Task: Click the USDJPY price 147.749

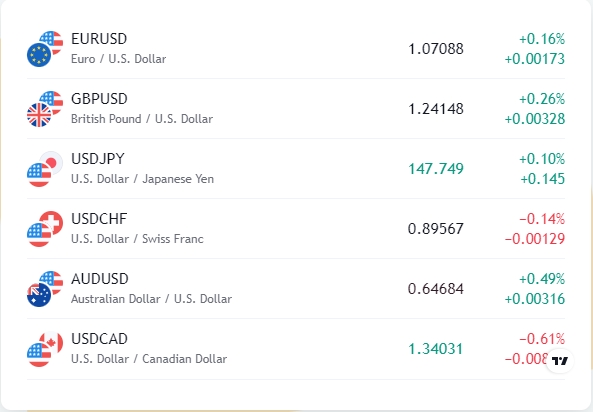Action: click(436, 169)
